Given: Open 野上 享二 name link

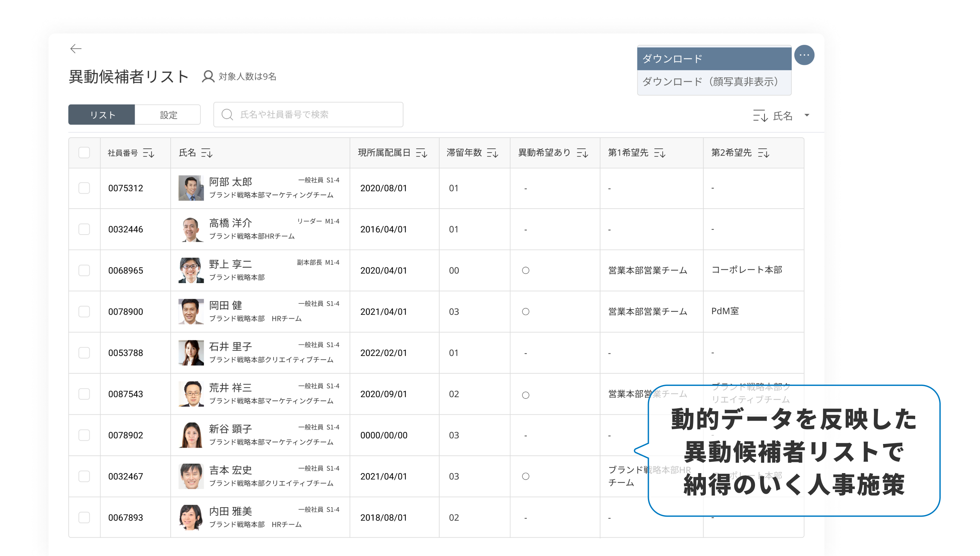Looking at the screenshot, I should coord(230,264).
